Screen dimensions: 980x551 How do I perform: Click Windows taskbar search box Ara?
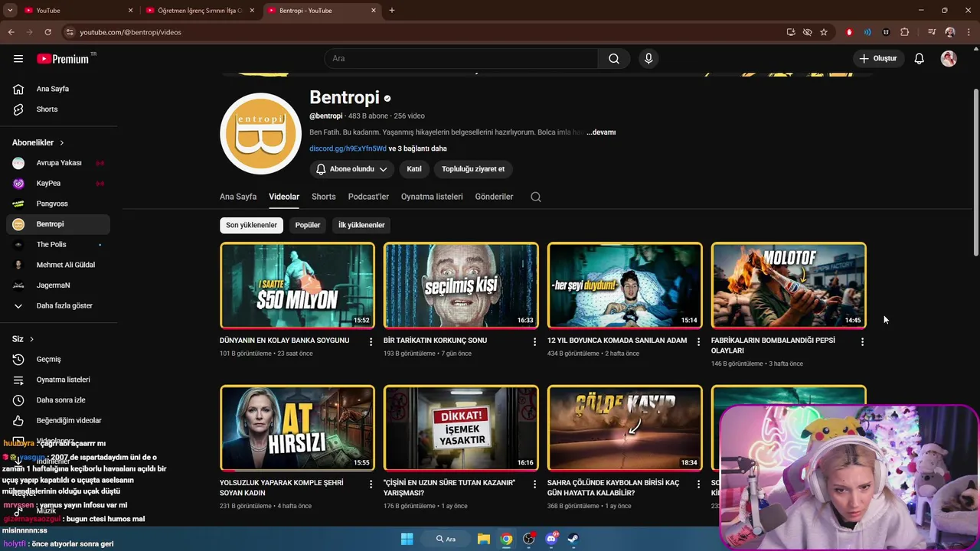(x=446, y=539)
